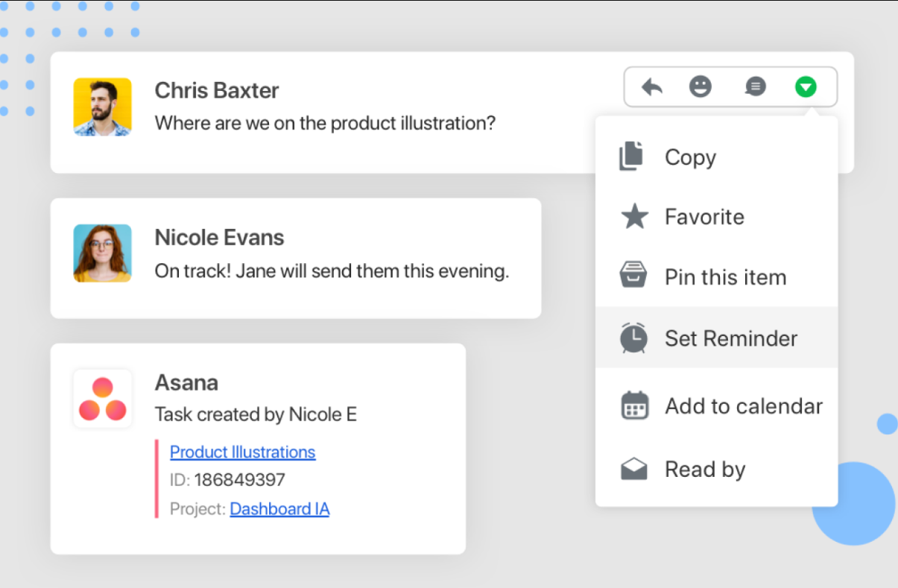898x588 pixels.
Task: Click the Favorite star icon
Action: tap(634, 217)
